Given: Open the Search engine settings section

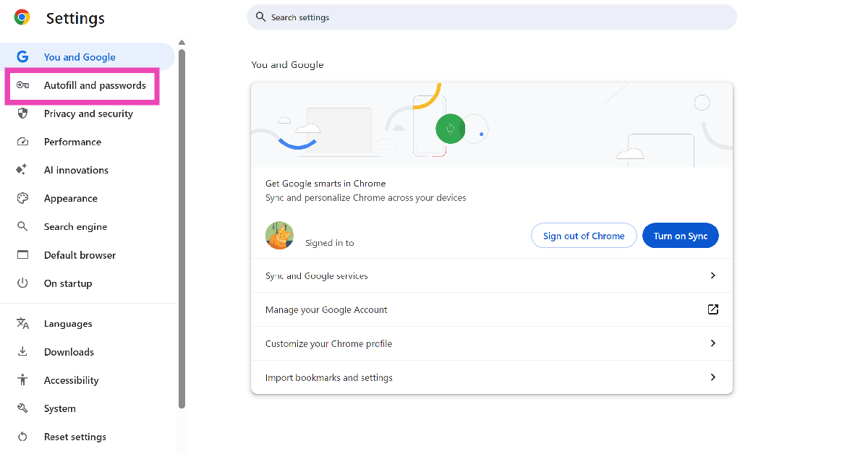Looking at the screenshot, I should click(75, 227).
